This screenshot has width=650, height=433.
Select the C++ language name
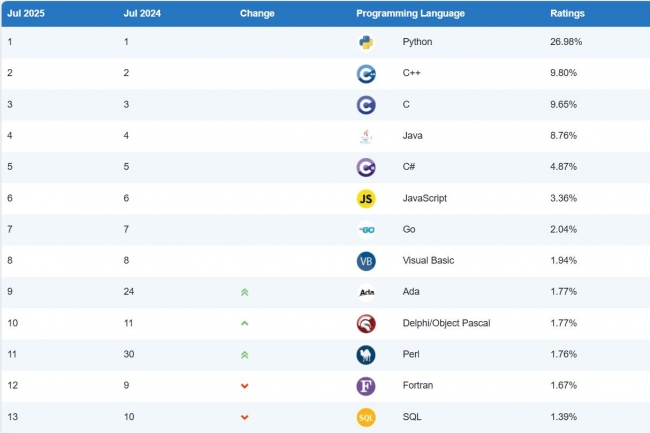point(411,73)
